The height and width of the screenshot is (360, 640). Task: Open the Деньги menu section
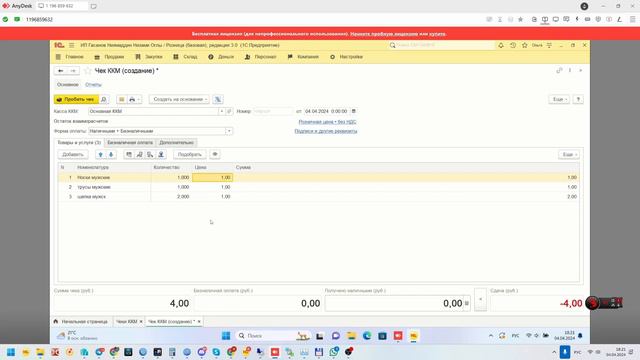pos(221,57)
